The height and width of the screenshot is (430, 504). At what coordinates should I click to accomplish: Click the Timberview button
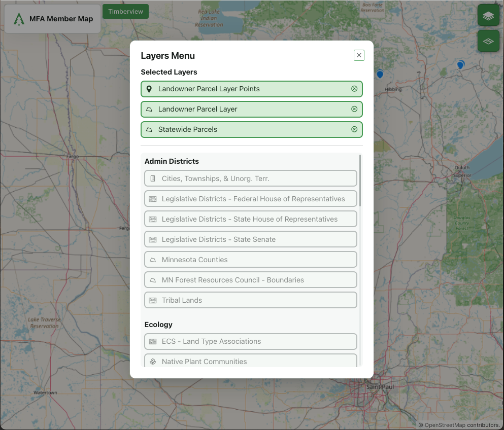(126, 12)
